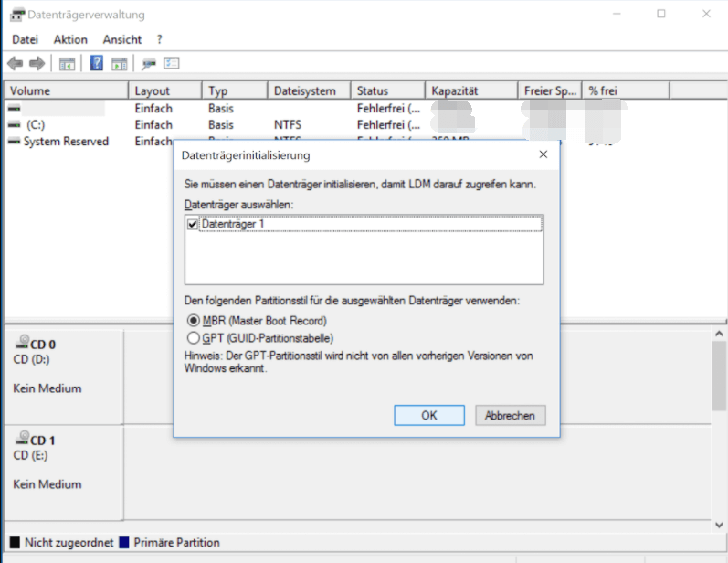Click the forward arrow toolbar icon
The image size is (728, 563).
click(37, 63)
